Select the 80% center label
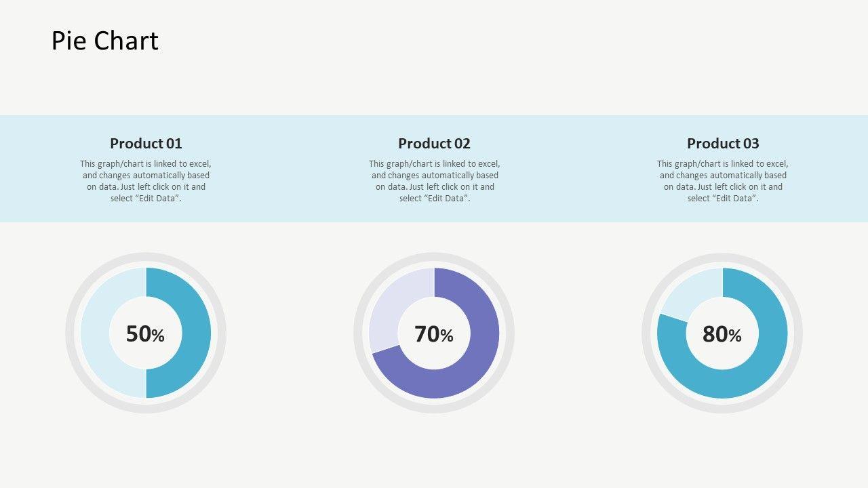The width and height of the screenshot is (868, 488). tap(722, 334)
